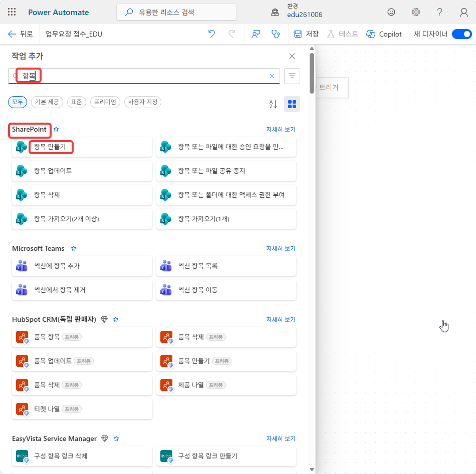Click the 유용한 리소스 검색 box
This screenshot has width=476, height=474.
pos(177,12)
